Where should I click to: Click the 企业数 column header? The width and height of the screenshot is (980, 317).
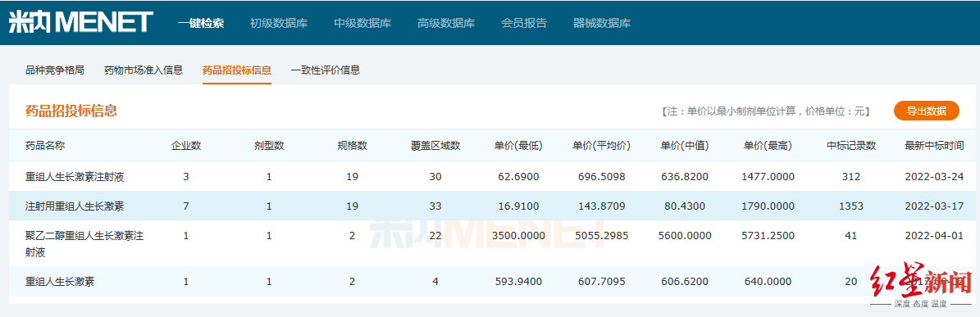pyautogui.click(x=186, y=146)
